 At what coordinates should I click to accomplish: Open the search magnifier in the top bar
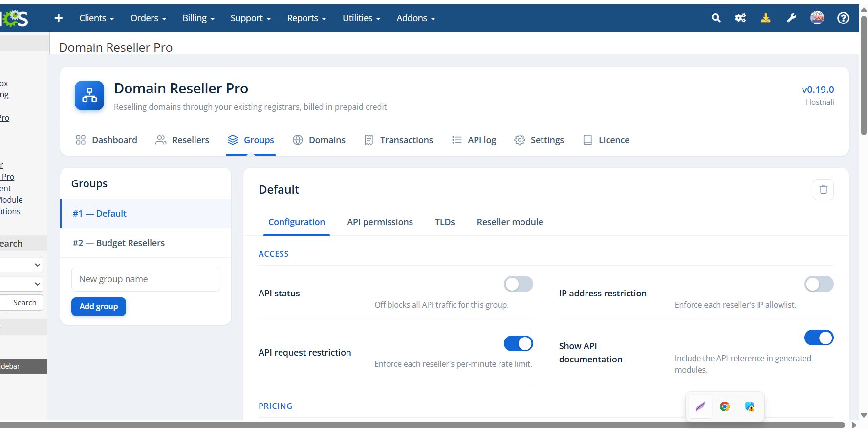coord(716,18)
